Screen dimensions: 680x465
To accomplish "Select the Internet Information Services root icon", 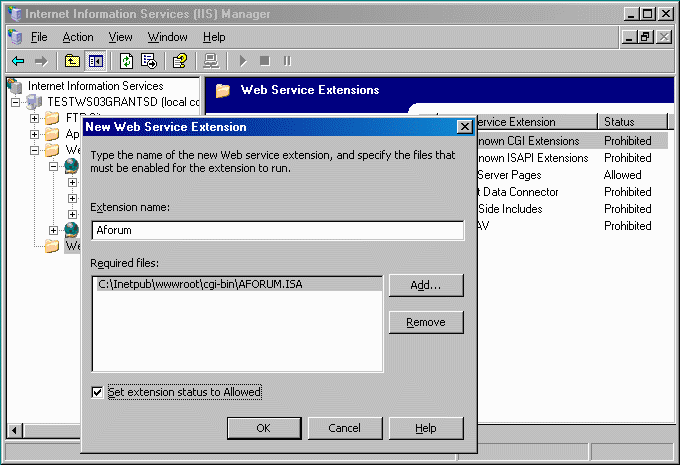I will tap(15, 86).
